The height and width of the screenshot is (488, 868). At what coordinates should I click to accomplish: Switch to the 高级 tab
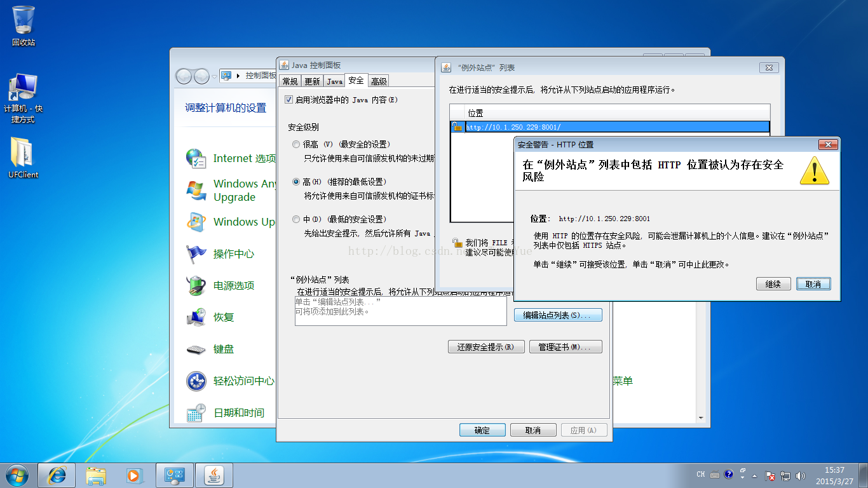pos(379,81)
